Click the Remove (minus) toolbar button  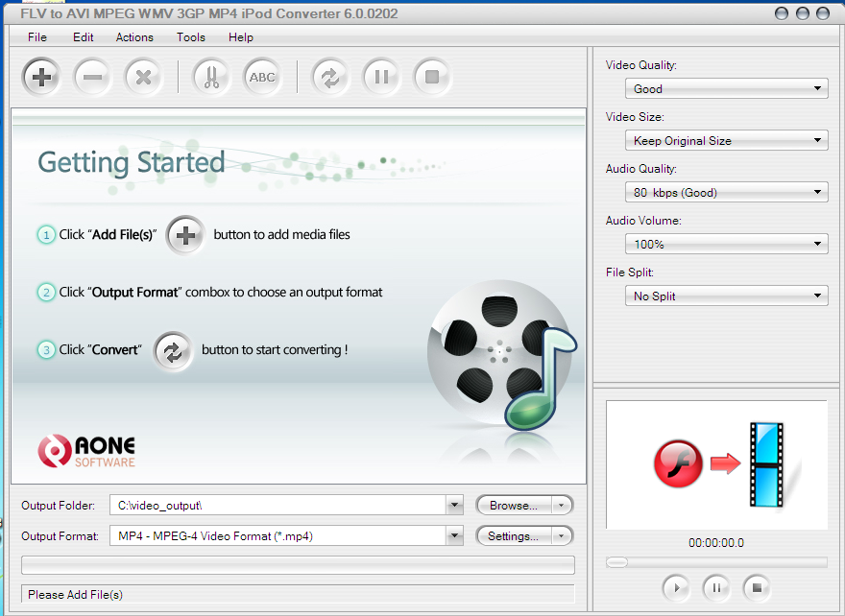(x=92, y=77)
